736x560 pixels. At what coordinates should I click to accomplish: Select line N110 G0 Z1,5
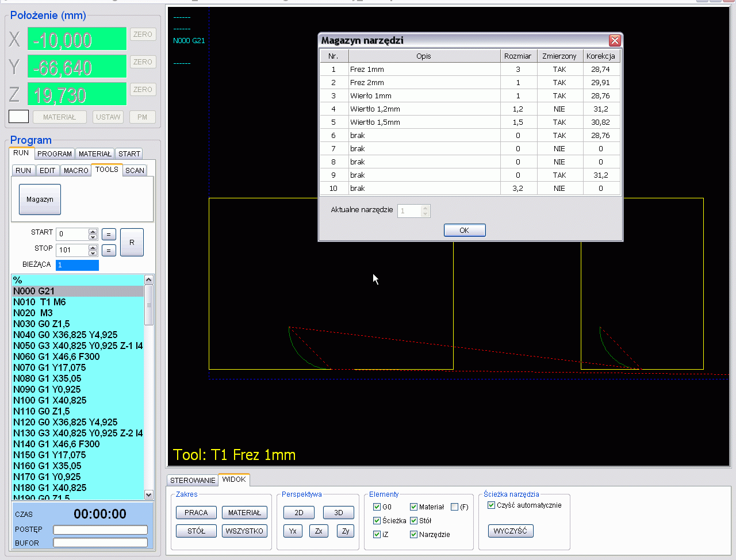tap(78, 411)
